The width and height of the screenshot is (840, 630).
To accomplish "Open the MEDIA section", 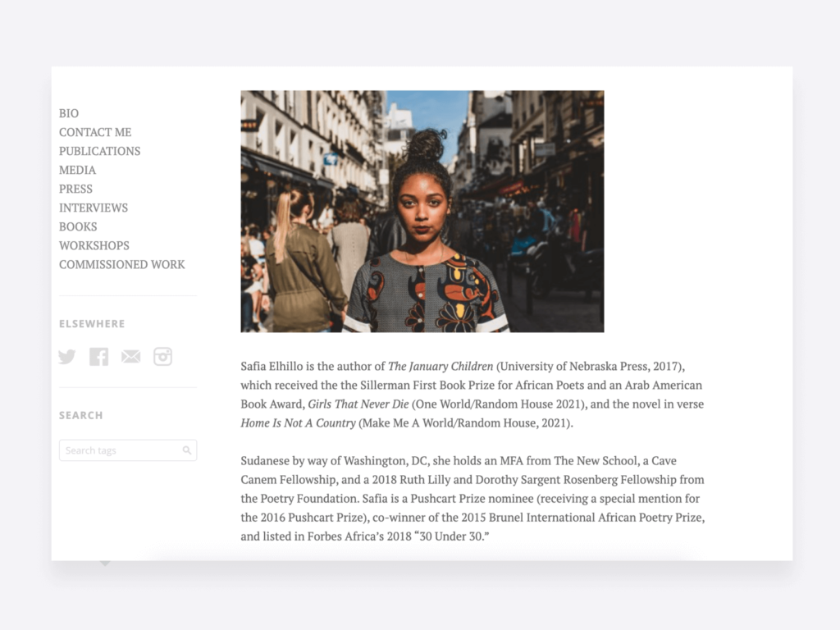I will pyautogui.click(x=78, y=171).
